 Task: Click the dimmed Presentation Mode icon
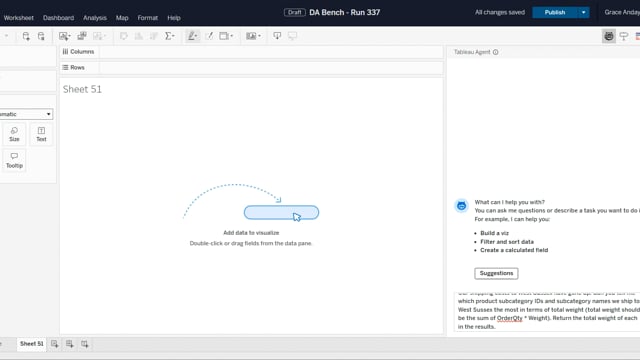tap(292, 36)
